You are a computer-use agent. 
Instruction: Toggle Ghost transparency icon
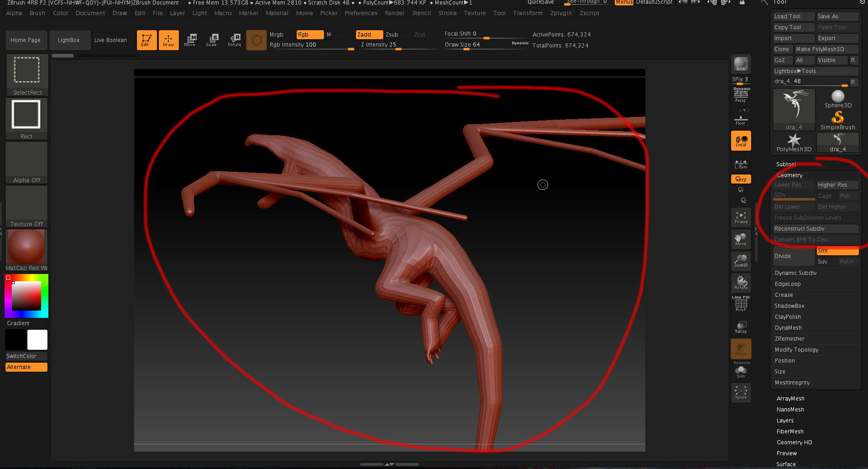click(x=741, y=349)
